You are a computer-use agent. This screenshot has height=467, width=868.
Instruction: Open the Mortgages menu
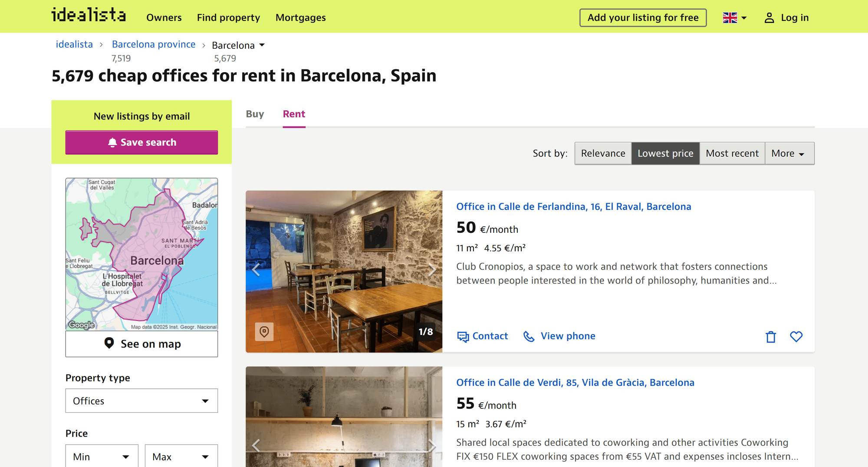300,17
